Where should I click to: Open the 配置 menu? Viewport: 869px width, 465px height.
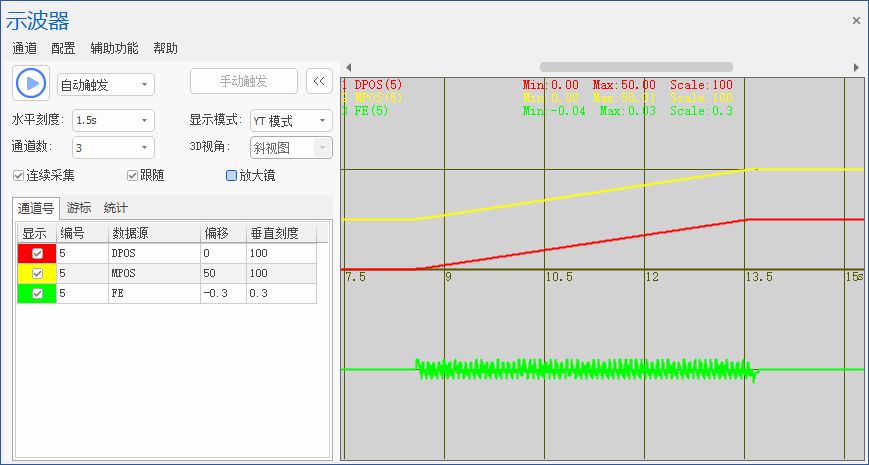pos(63,48)
